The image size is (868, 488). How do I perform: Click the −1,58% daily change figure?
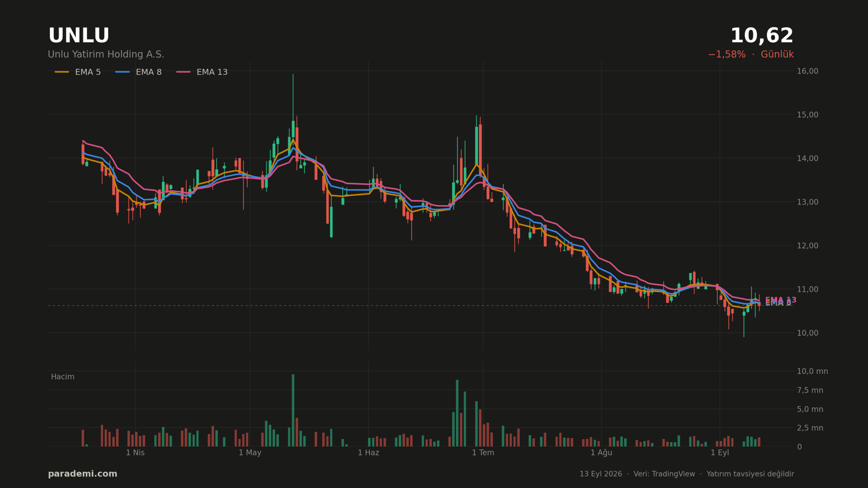coord(727,55)
